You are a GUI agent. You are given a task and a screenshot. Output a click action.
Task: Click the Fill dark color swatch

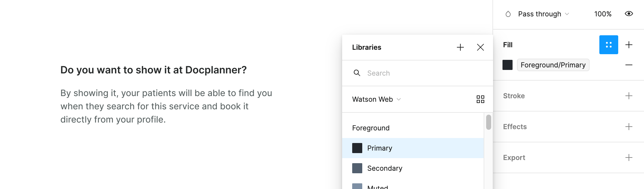(x=508, y=65)
